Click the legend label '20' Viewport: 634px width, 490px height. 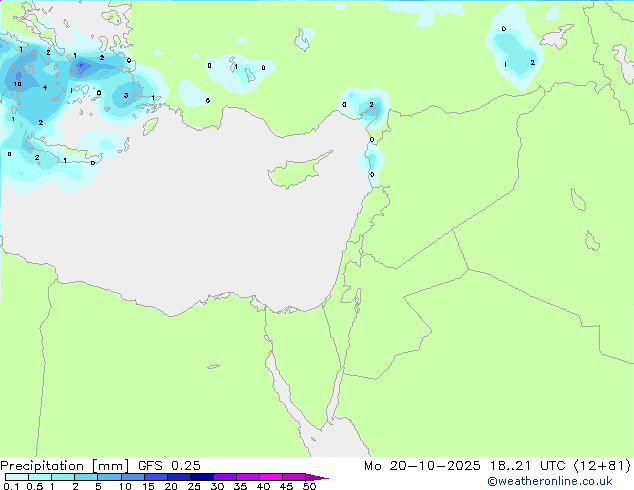(x=171, y=486)
